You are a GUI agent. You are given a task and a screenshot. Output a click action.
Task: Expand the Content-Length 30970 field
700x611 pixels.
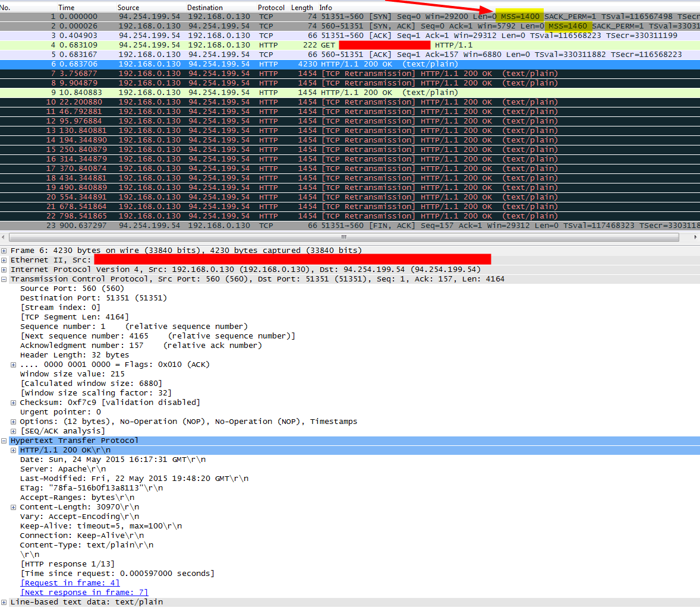[14, 507]
